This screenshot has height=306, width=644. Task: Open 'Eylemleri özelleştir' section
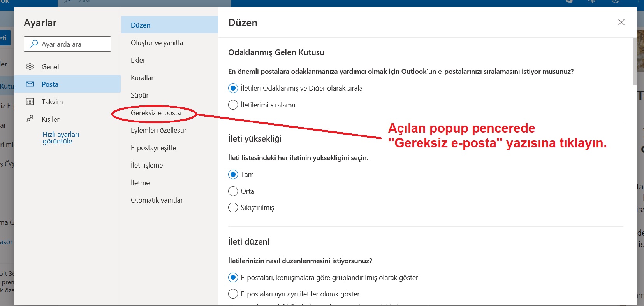(x=158, y=130)
